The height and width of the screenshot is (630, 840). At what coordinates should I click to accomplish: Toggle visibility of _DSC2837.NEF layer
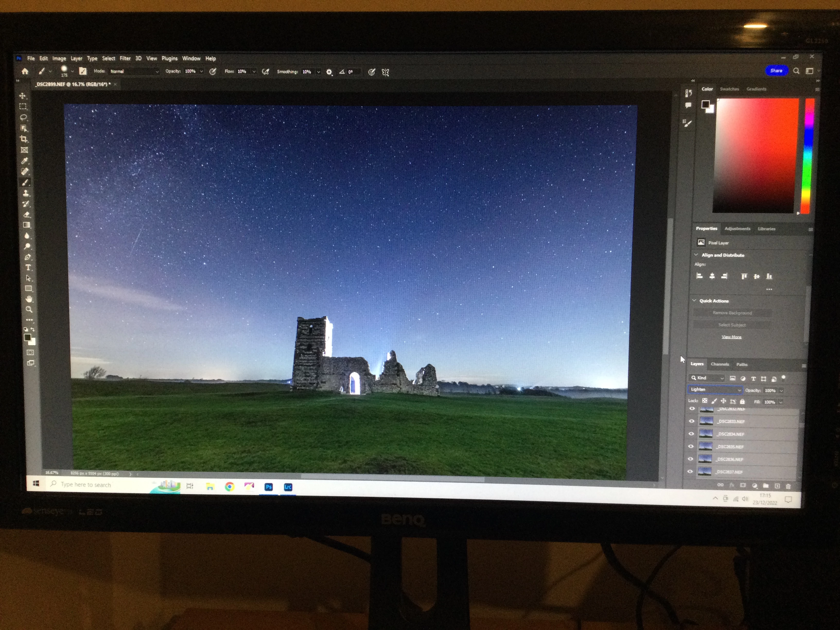(x=690, y=472)
